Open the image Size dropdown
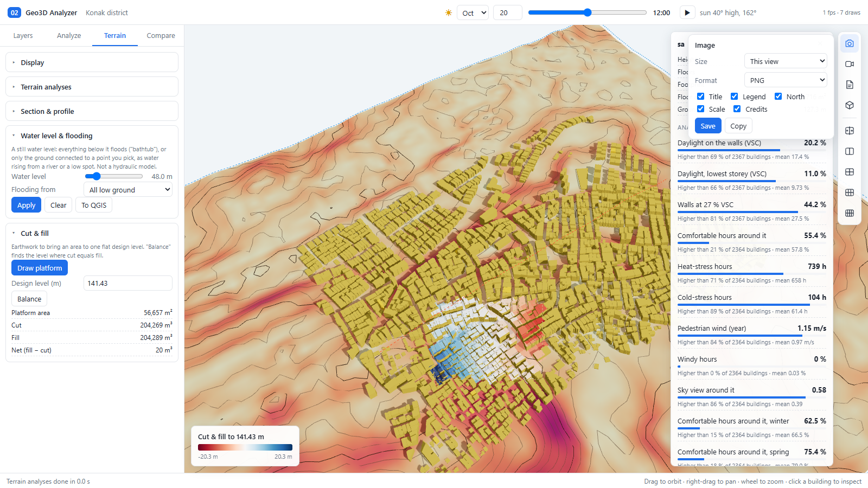 coord(786,61)
